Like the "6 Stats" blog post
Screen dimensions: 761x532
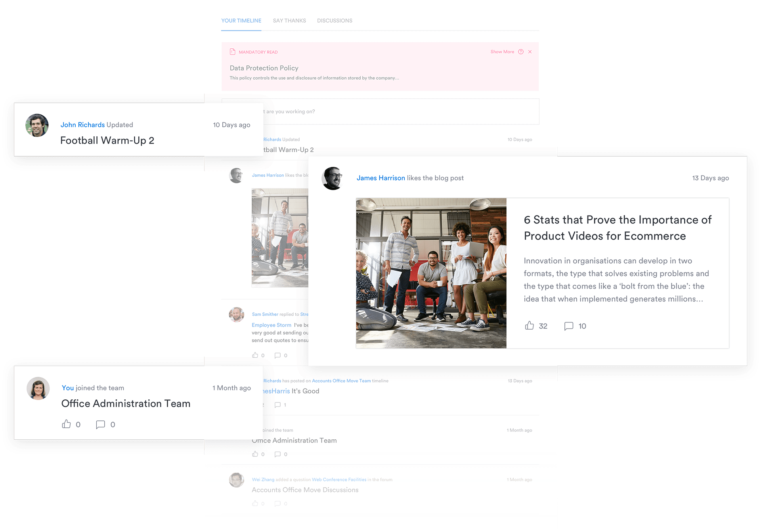tap(530, 326)
